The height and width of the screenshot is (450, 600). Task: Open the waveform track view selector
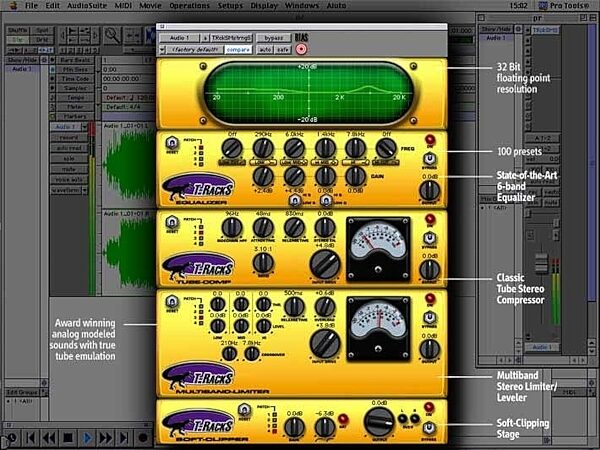point(69,190)
